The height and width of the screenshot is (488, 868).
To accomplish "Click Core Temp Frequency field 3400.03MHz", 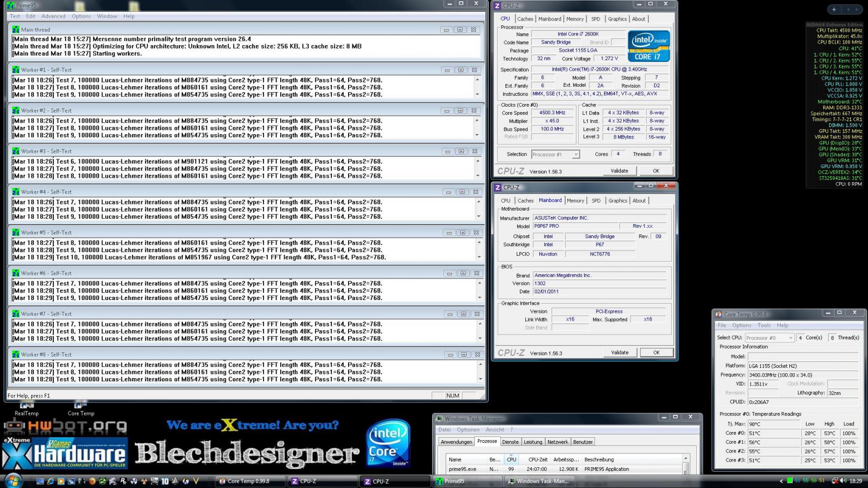I will point(802,375).
